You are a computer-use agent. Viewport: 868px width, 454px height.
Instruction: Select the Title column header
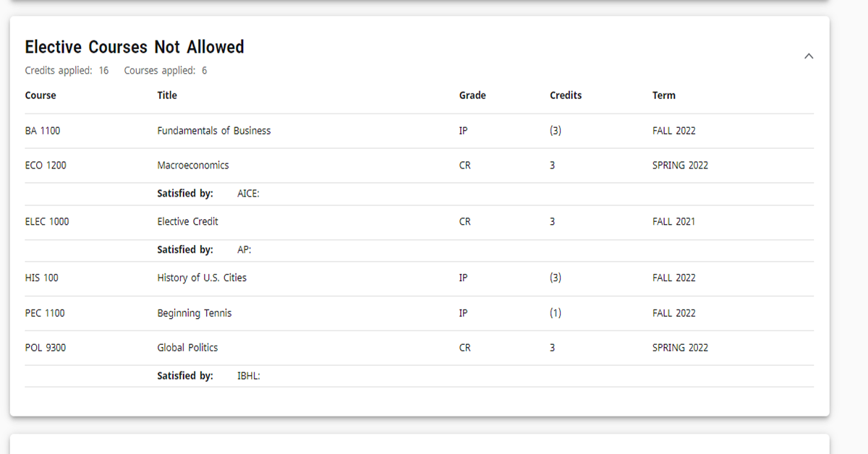[x=167, y=95]
